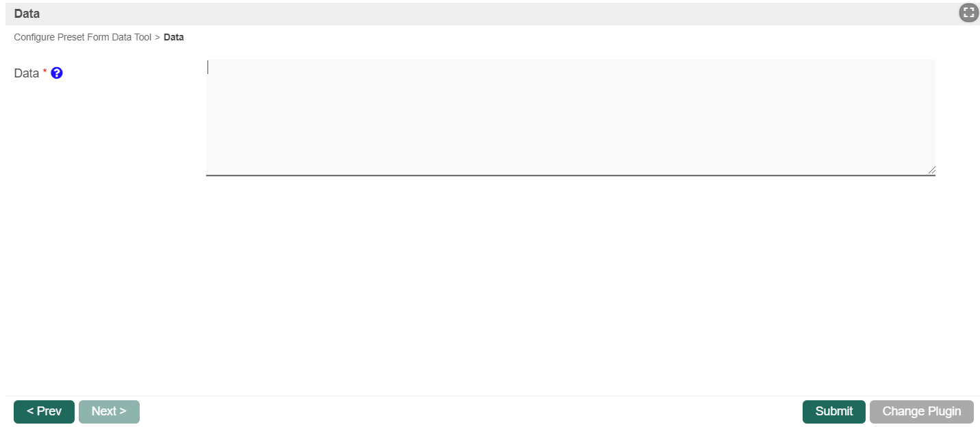Go to Configure Preset Form Data Tool breadcrumb

coord(82,38)
